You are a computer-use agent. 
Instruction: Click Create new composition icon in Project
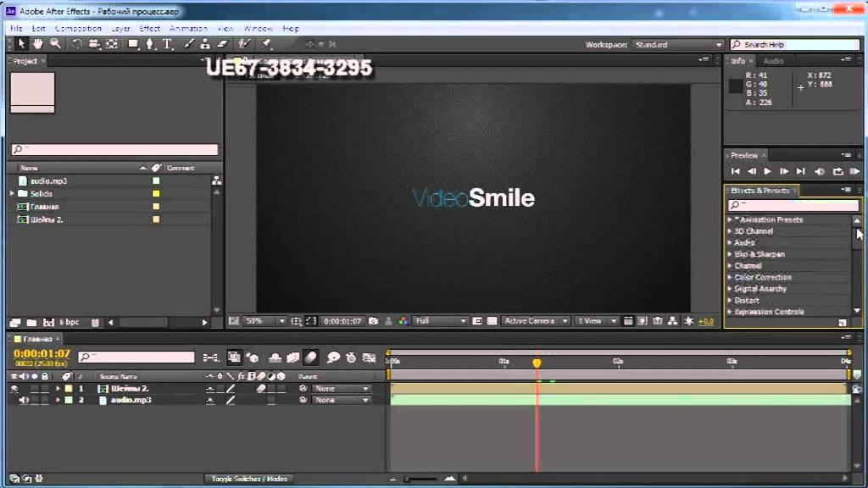tap(48, 322)
